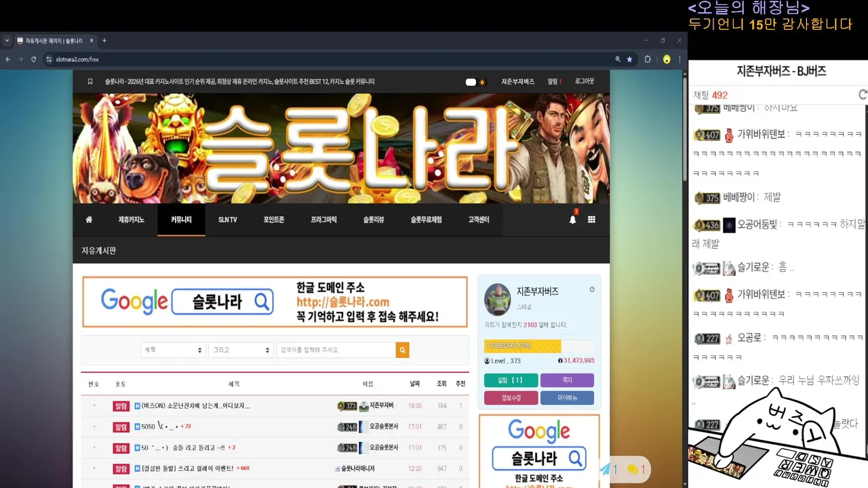Viewport: 868px width, 488px height.
Task: Go forward with the browser forward arrow
Action: point(20,60)
